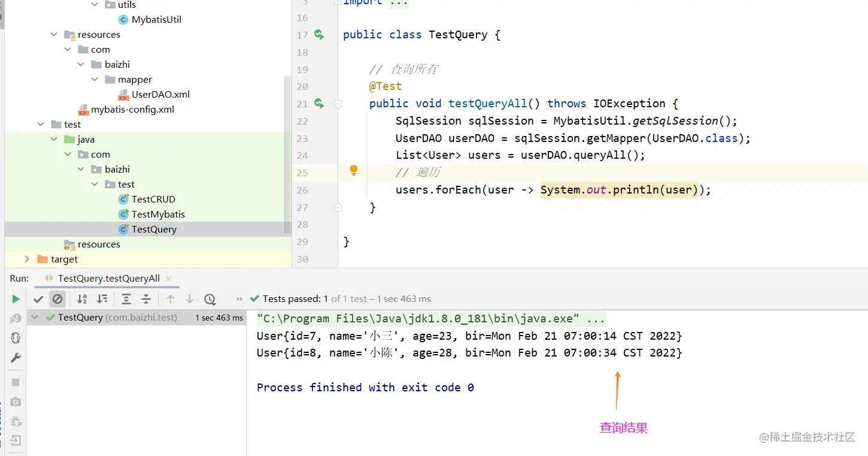868x456 pixels.
Task: Close the TestQuery.testQueryAll run tab
Action: coord(168,279)
